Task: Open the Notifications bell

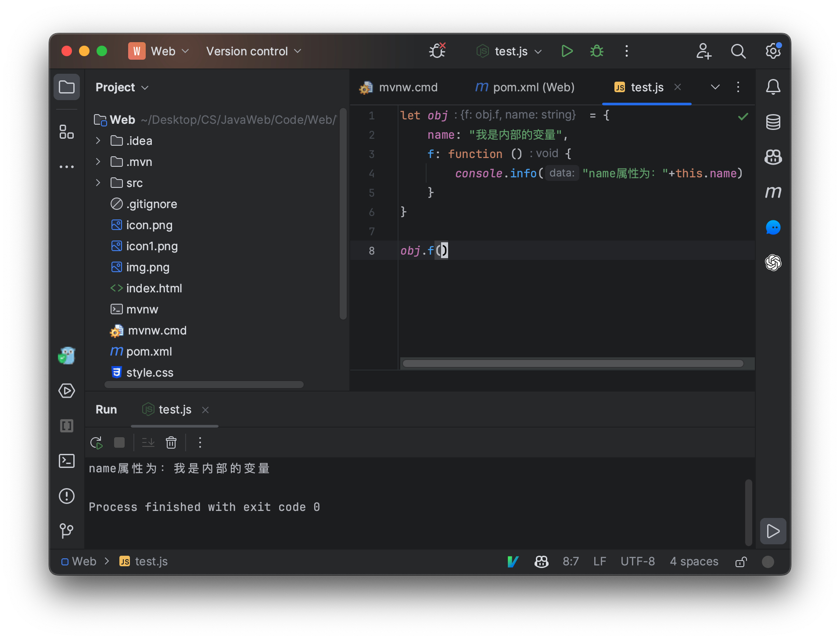Action: (773, 87)
